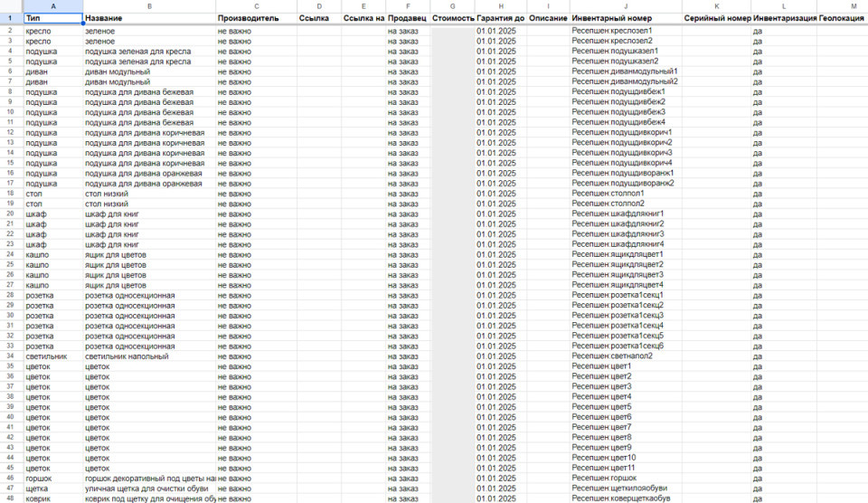Select cell 'Ресепшен:щеткилоаобуви'
This screenshot has height=503, width=868.
pos(626,489)
